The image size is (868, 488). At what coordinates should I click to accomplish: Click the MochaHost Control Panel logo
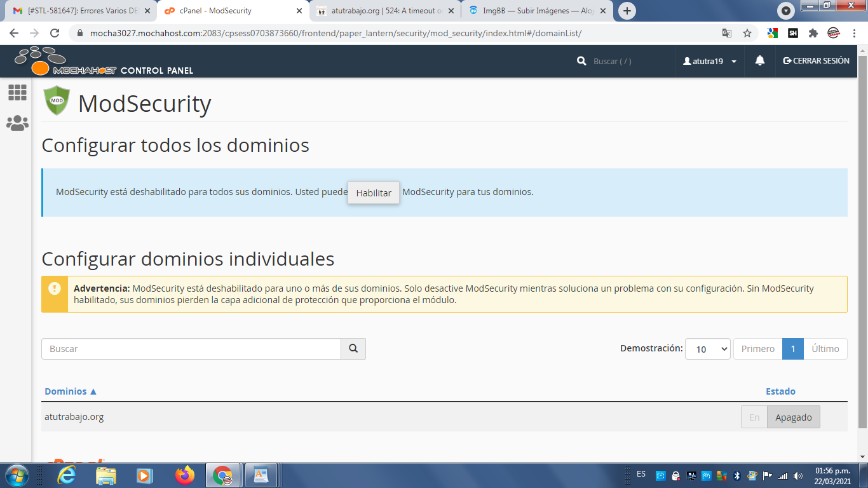coord(104,62)
